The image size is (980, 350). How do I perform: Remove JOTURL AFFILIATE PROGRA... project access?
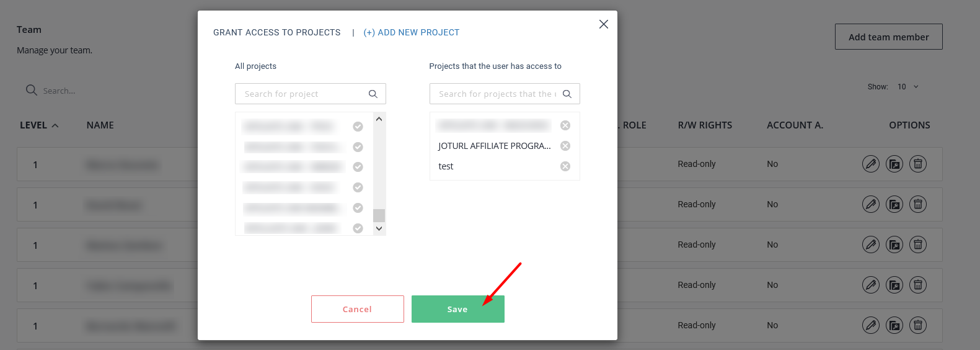565,146
